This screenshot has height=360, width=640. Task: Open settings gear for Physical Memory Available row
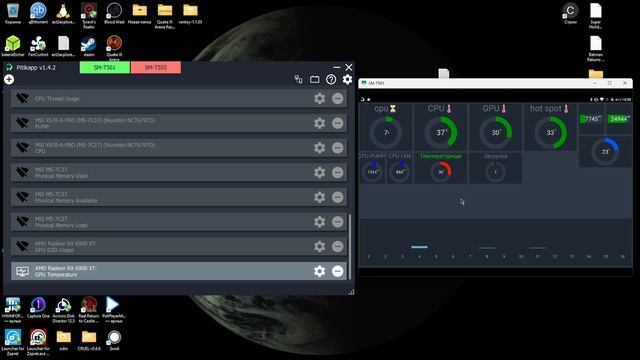click(x=320, y=197)
